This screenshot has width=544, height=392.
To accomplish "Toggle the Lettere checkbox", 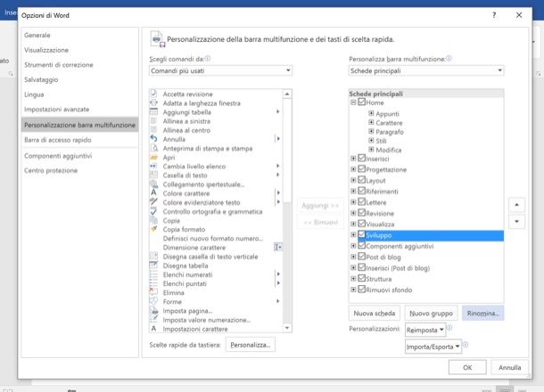I will point(361,201).
